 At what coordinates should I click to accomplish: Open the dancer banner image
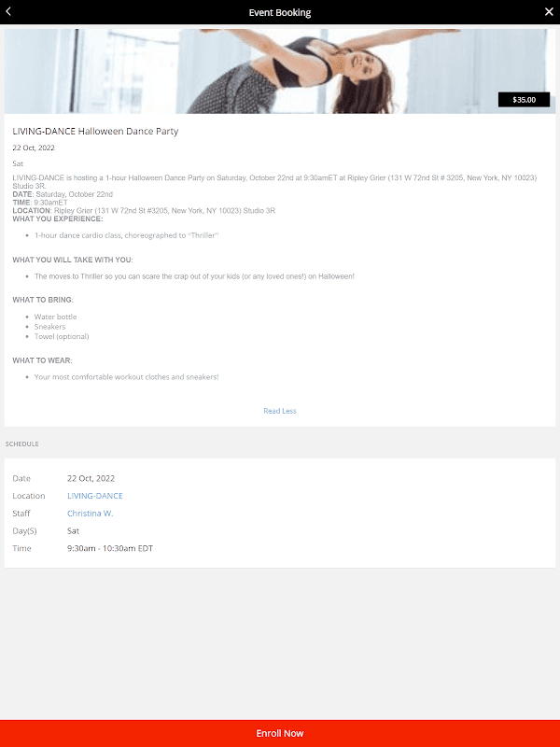tap(280, 71)
